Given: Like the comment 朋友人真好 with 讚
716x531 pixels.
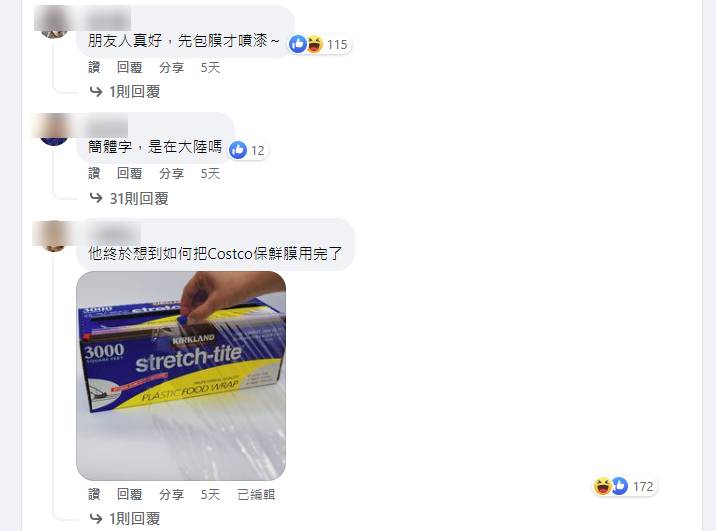Looking at the screenshot, I should point(94,68).
